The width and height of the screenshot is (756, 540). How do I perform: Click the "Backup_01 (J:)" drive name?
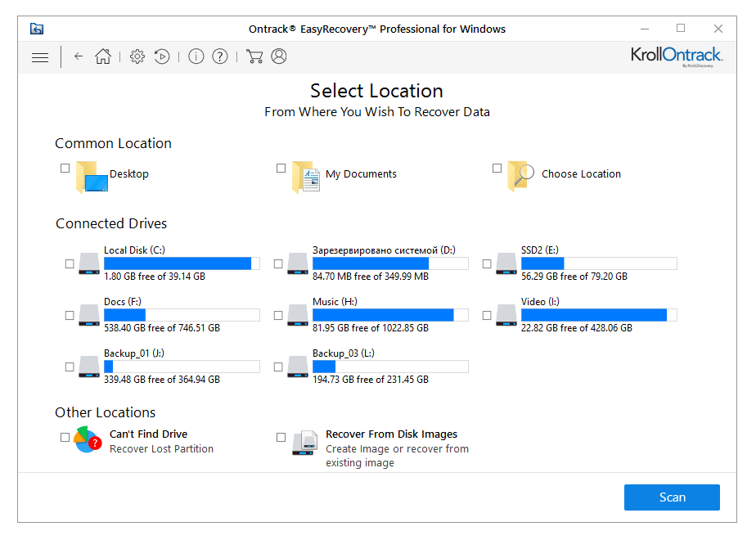pyautogui.click(x=134, y=353)
